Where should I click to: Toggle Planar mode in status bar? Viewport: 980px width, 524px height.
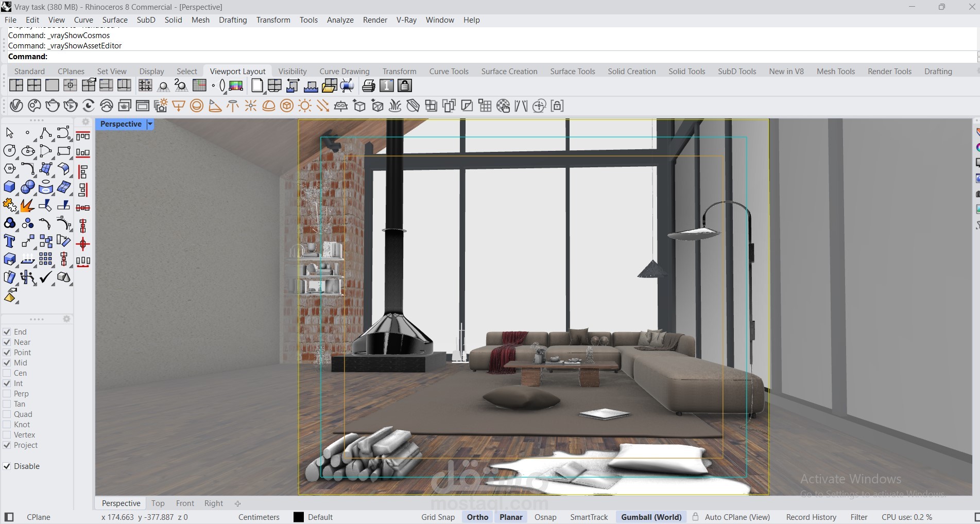click(x=511, y=517)
